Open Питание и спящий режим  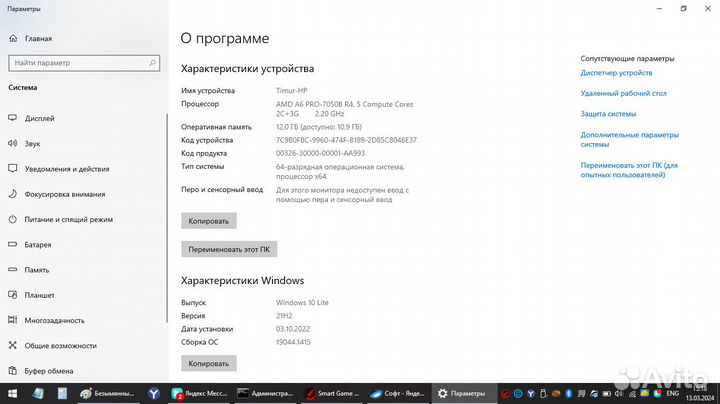pos(61,219)
